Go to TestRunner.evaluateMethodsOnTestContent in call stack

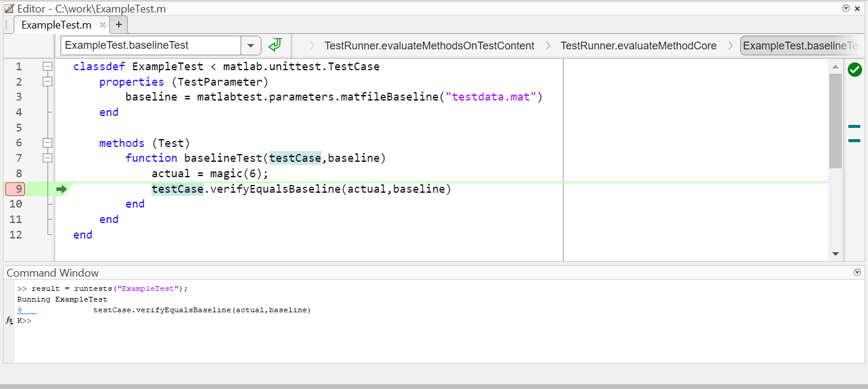coord(429,46)
